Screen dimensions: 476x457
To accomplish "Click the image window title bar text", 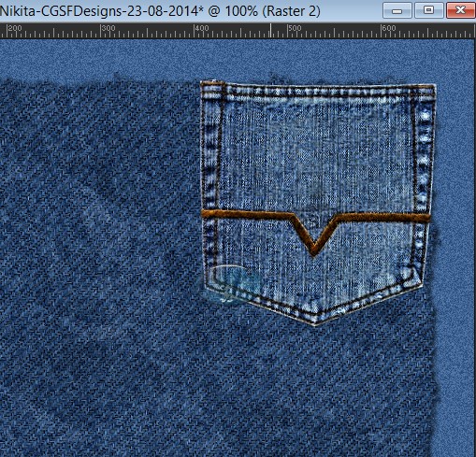I will click(160, 11).
